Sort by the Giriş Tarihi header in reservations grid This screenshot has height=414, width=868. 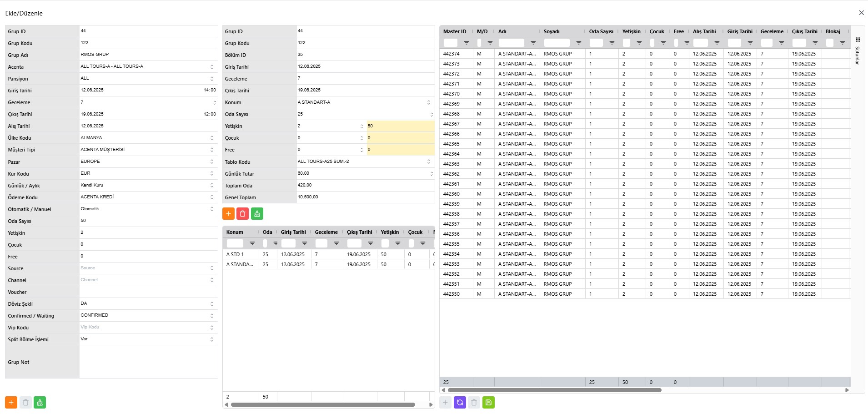(x=739, y=31)
